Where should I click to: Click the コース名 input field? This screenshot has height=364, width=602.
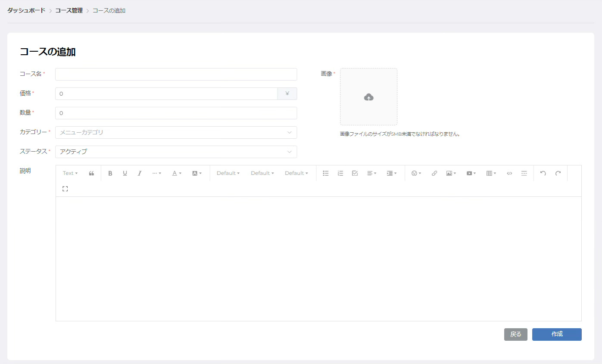[x=176, y=74]
